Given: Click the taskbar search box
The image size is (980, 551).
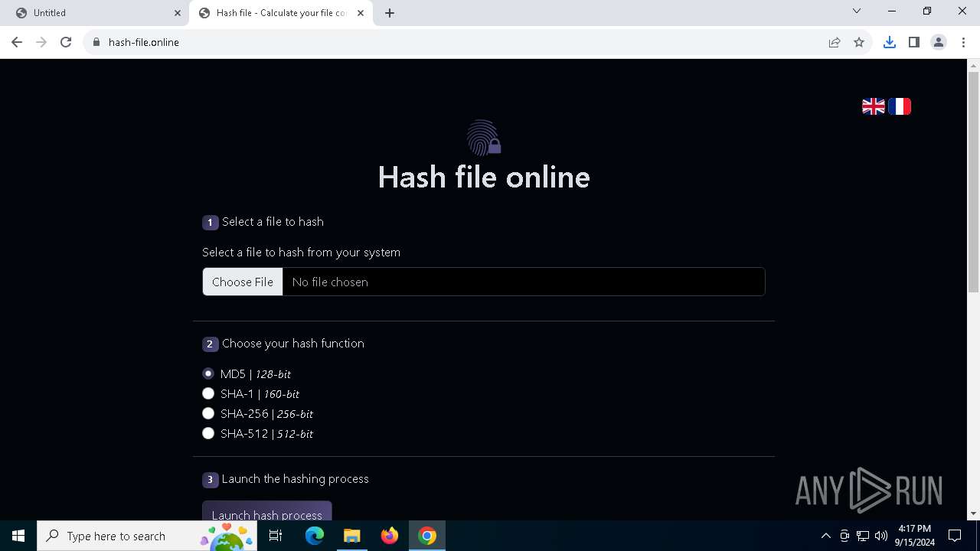Looking at the screenshot, I should pyautogui.click(x=147, y=536).
